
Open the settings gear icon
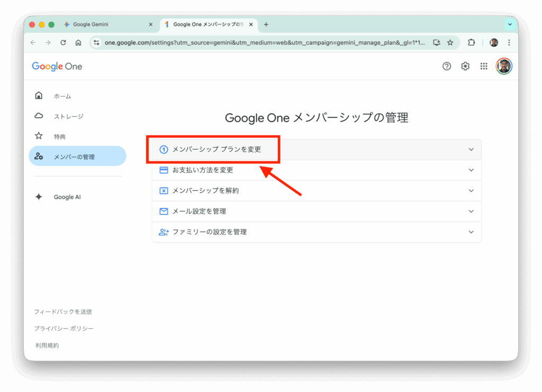pos(465,66)
